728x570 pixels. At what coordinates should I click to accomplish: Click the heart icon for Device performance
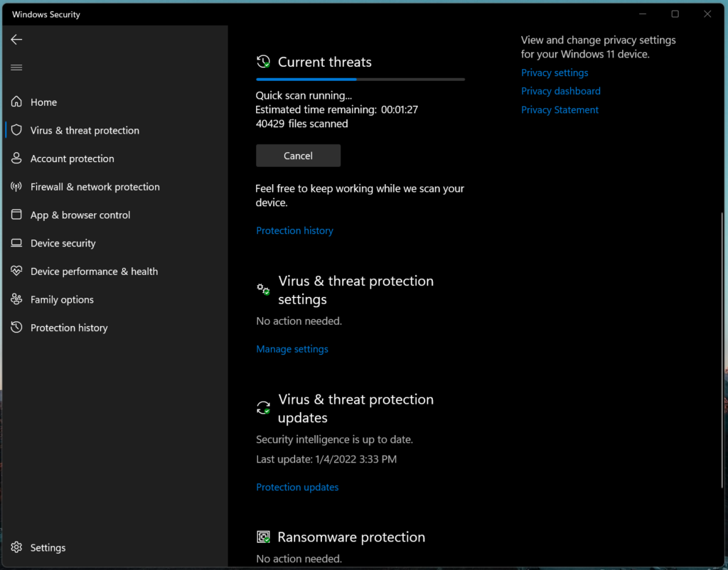[17, 271]
